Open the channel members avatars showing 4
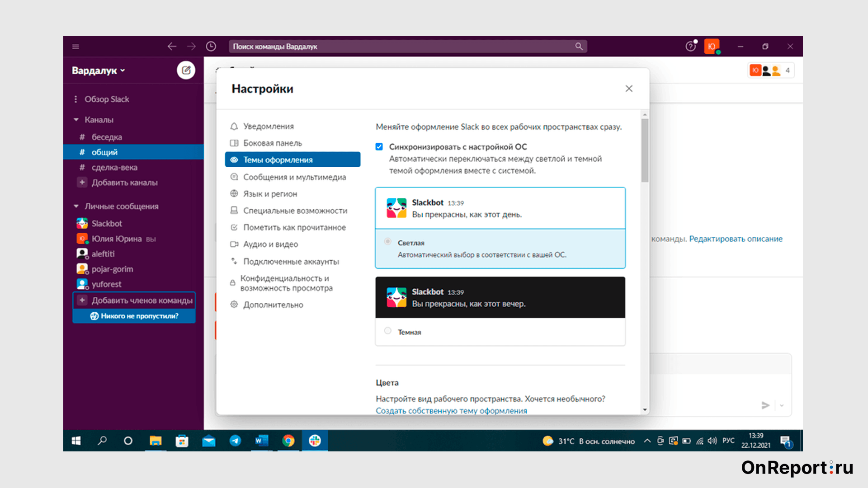This screenshot has height=488, width=868. (771, 70)
